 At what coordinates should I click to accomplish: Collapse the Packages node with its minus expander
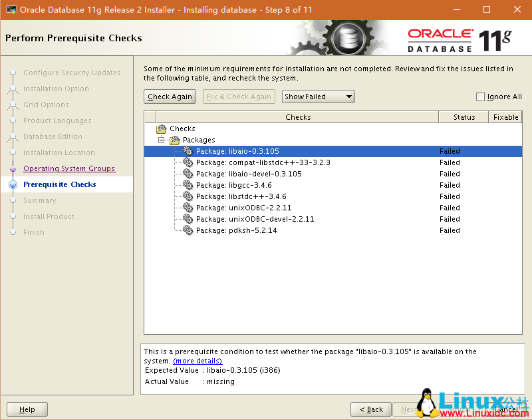tap(161, 140)
